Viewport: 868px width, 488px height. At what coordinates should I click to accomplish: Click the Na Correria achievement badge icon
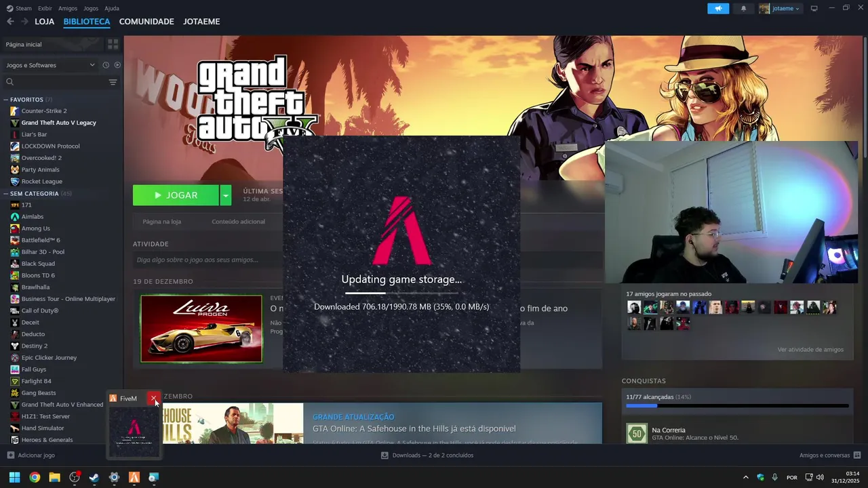click(637, 433)
